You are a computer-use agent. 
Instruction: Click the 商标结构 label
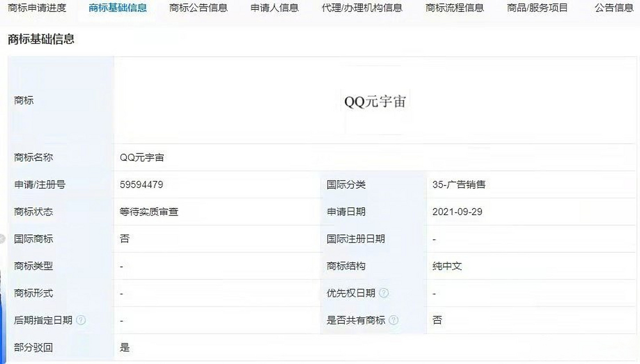click(x=346, y=266)
